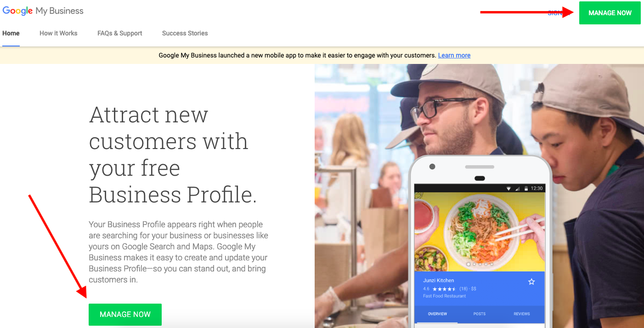Select the REVIEWS tab on the phone
The width and height of the screenshot is (644, 328).
point(522,314)
